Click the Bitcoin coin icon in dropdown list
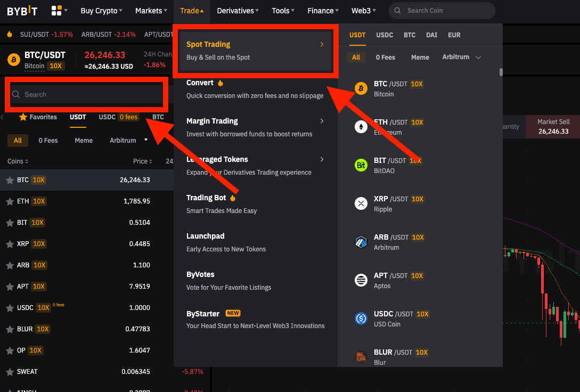The image size is (580, 392). [361, 88]
